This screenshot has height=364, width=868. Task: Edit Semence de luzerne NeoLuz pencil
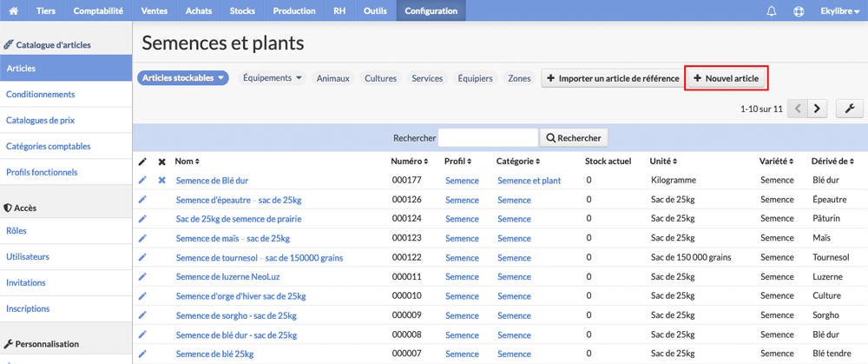tap(142, 276)
